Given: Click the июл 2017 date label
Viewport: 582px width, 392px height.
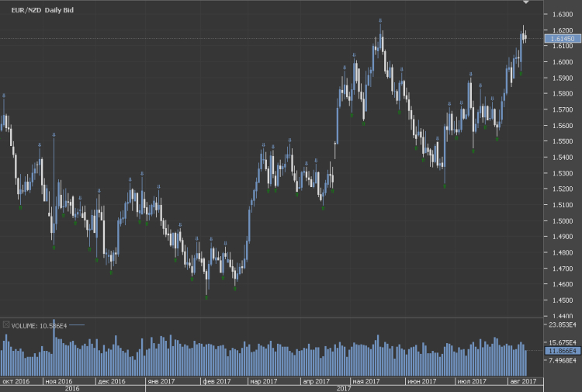Looking at the screenshot, I should pyautogui.click(x=472, y=381).
